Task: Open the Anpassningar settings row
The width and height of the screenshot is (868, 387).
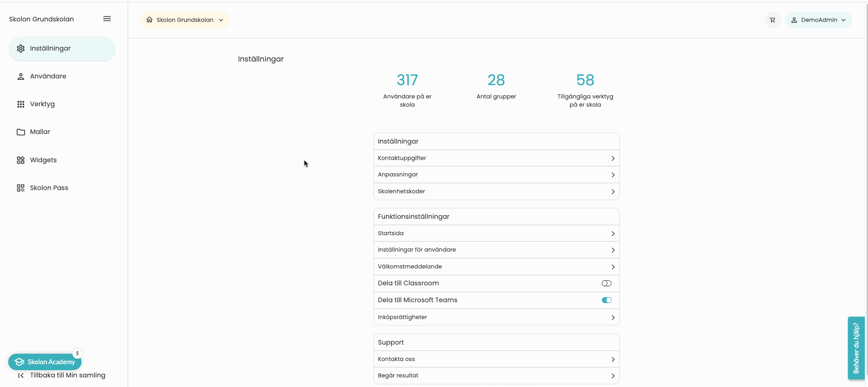Action: point(496,175)
